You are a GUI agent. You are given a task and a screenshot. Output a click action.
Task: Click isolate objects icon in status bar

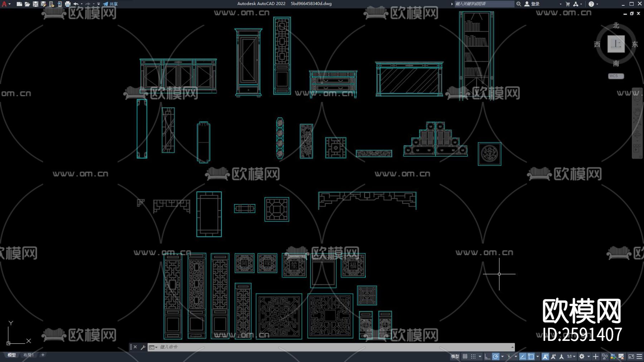tap(605, 356)
